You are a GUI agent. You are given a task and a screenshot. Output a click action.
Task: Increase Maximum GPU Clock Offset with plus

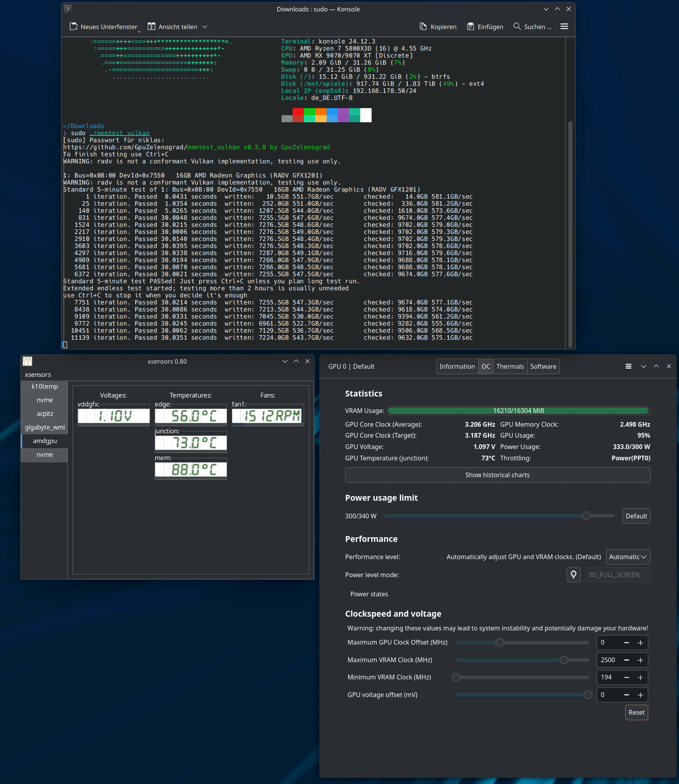click(x=641, y=643)
